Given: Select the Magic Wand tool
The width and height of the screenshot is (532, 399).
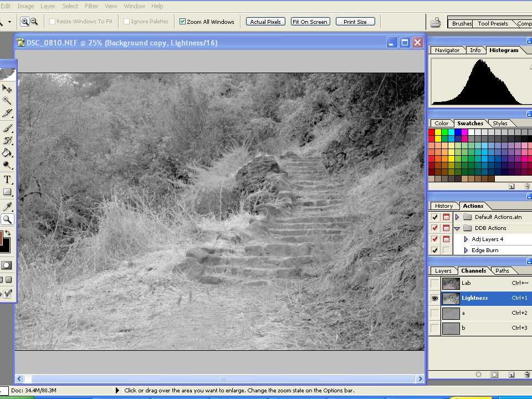Looking at the screenshot, I should point(7,100).
